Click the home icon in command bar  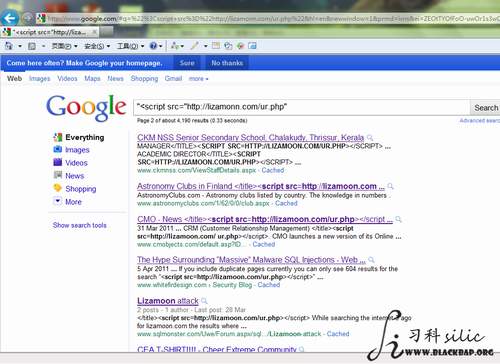tap(9, 46)
